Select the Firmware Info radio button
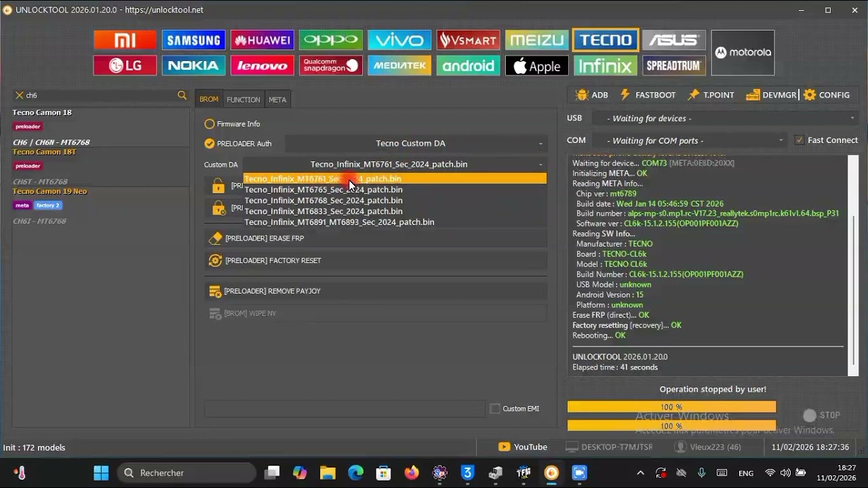The height and width of the screenshot is (488, 868). (210, 124)
